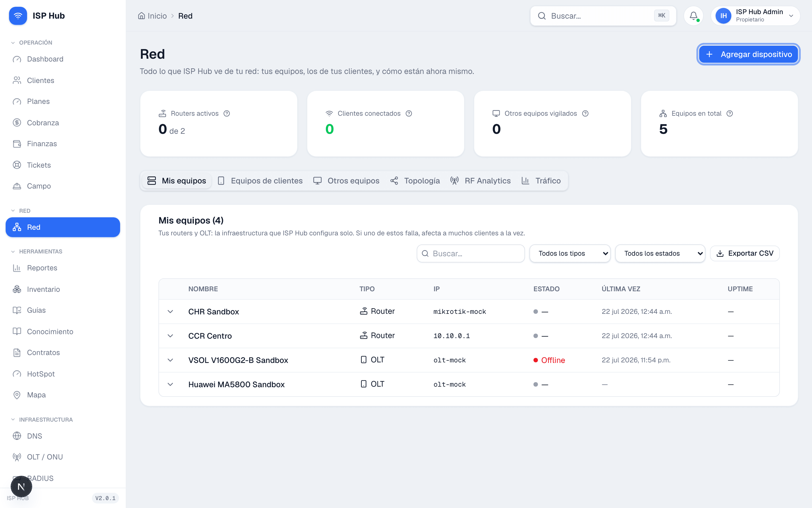Click the Contratos document icon in sidebar
The width and height of the screenshot is (812, 508).
pyautogui.click(x=17, y=352)
